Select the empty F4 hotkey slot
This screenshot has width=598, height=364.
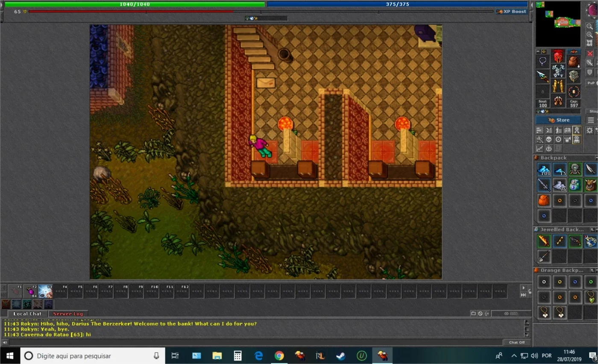click(x=61, y=291)
